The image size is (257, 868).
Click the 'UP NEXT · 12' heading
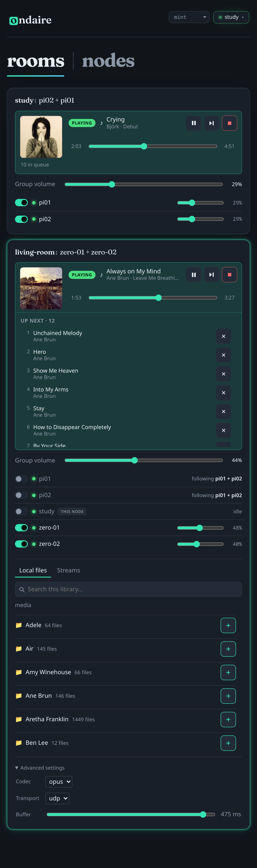(38, 321)
